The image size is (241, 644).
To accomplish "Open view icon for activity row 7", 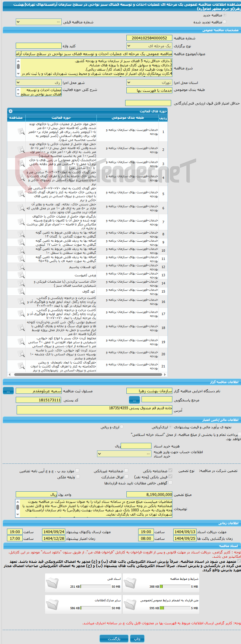I will point(21,222).
